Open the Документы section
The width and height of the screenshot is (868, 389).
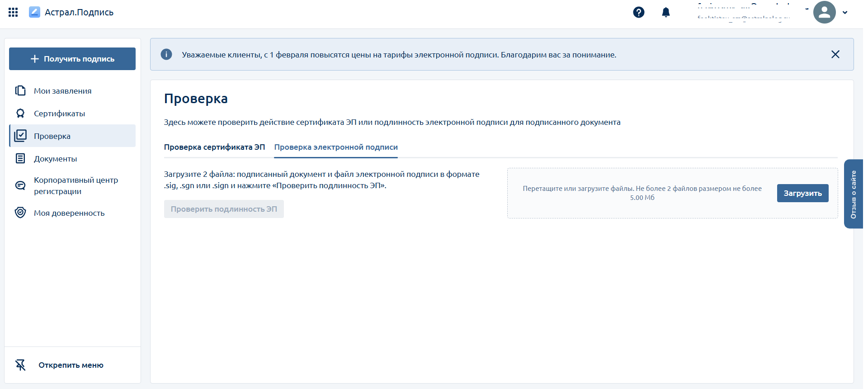[x=55, y=159]
